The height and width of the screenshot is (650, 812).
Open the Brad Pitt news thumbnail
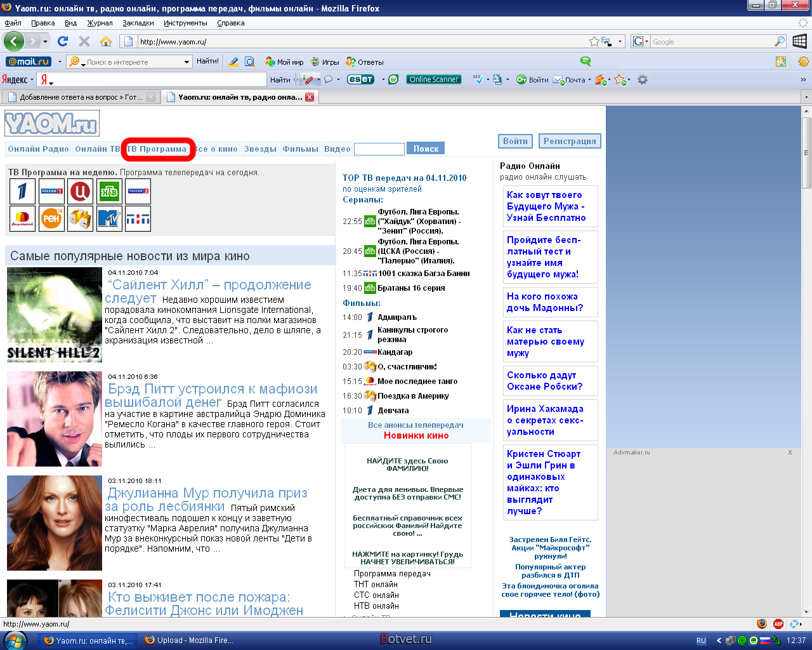coord(55,419)
